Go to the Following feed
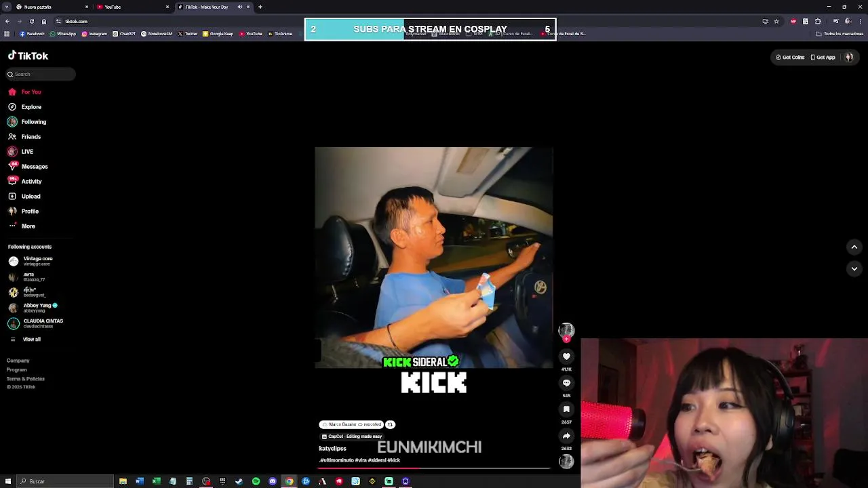 [x=27, y=121]
